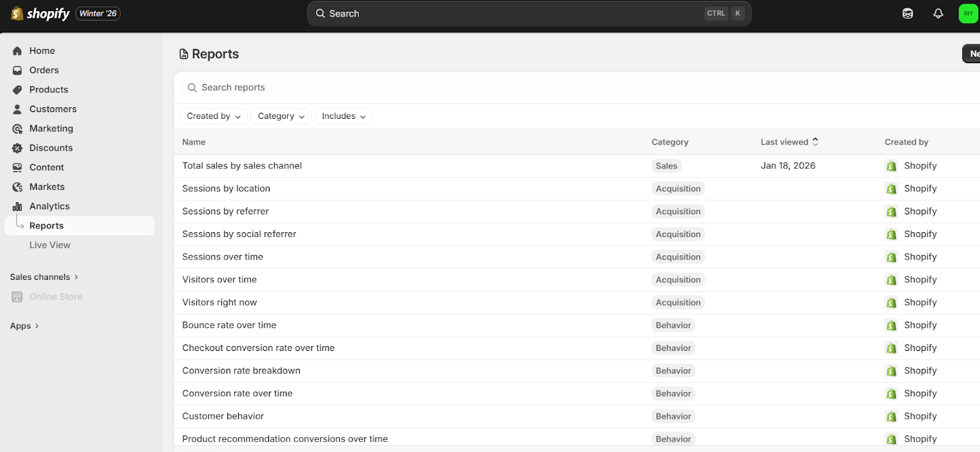Click the Jan 18, 2026 last viewed date
Screen dimensions: 980x452
[x=788, y=166]
